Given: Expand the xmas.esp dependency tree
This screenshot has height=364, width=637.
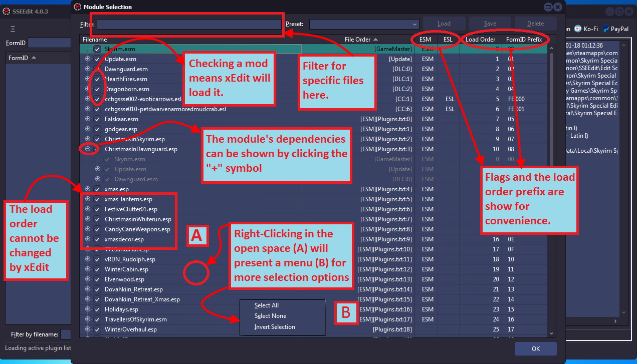Looking at the screenshot, I should 88,189.
